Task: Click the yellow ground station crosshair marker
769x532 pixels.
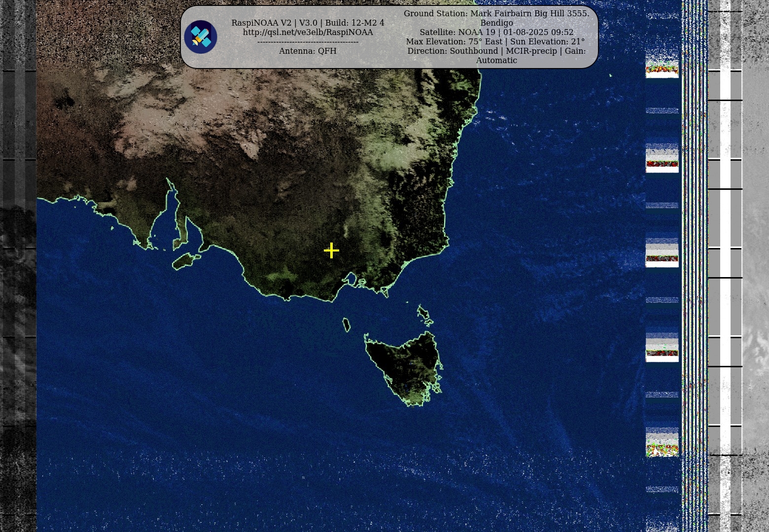Action: (x=331, y=250)
